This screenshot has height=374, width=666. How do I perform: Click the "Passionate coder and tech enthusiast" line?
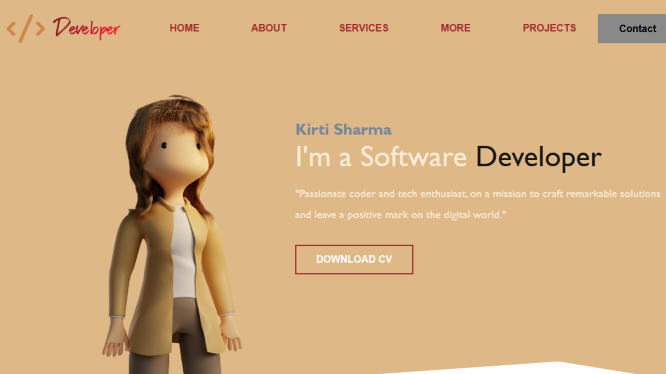click(x=478, y=194)
